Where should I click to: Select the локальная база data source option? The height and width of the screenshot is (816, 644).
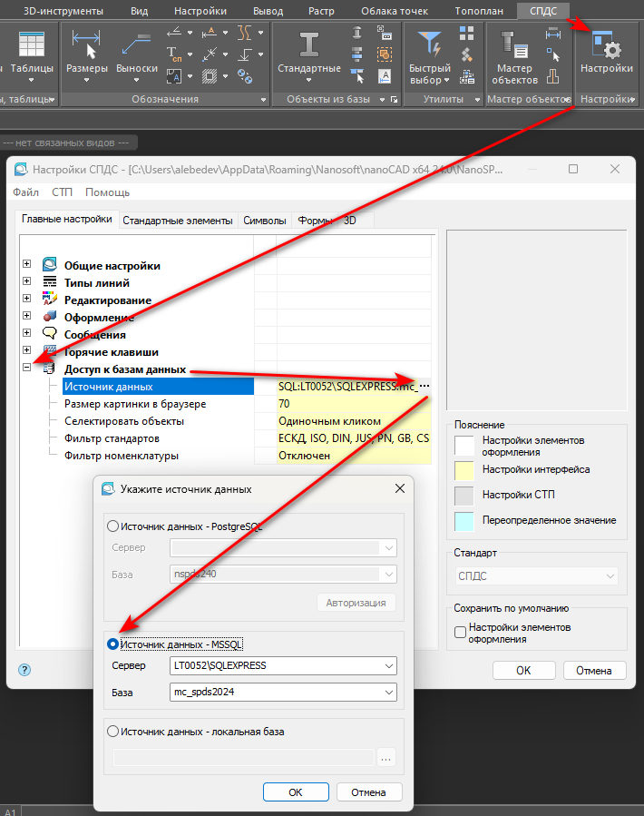(x=113, y=731)
